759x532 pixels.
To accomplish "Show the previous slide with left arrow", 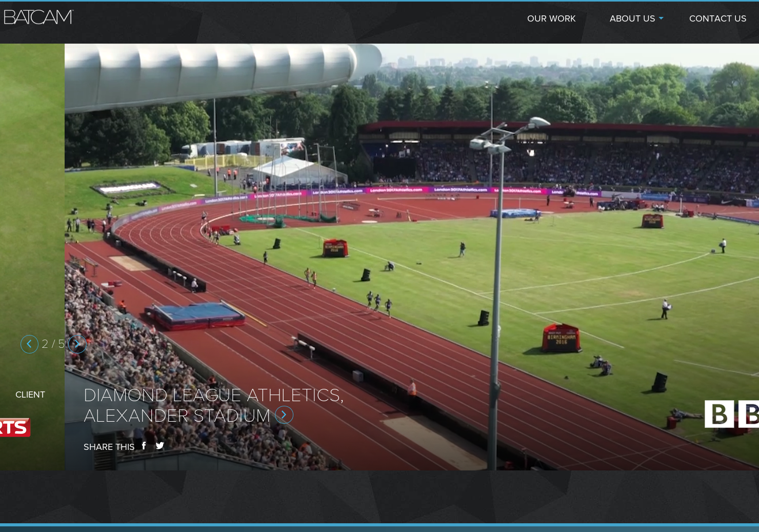I will pyautogui.click(x=29, y=344).
